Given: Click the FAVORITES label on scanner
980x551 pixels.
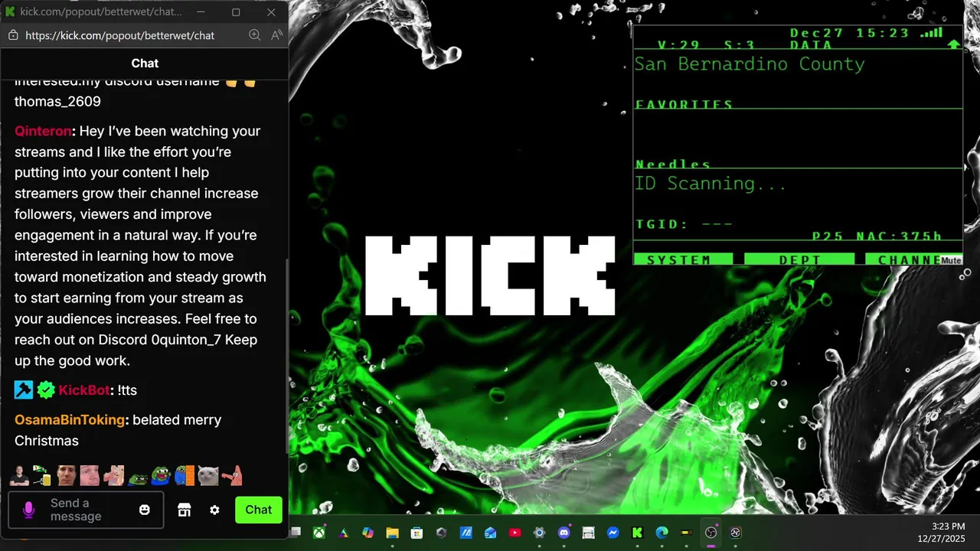Looking at the screenshot, I should click(x=684, y=104).
